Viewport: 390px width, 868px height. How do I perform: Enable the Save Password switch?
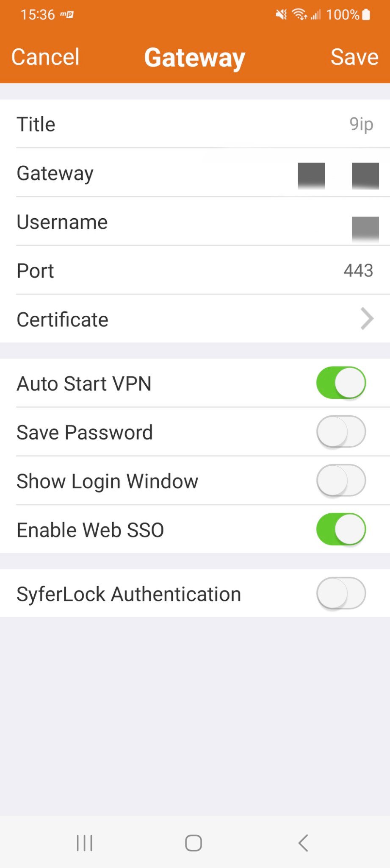point(341,432)
